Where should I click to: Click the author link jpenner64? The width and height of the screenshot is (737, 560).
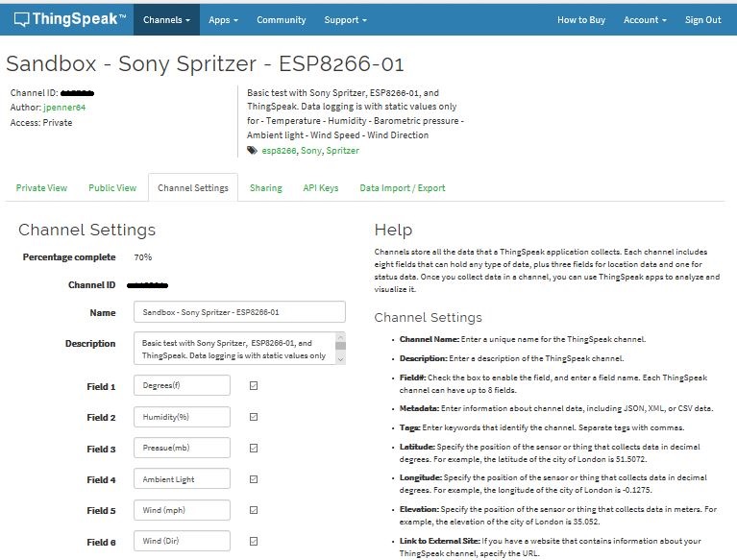click(x=64, y=108)
